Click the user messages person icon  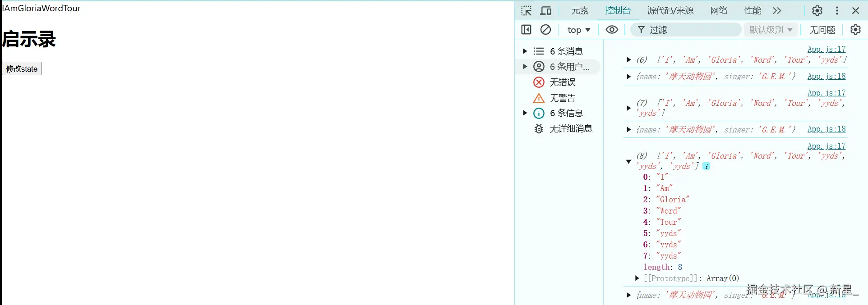click(539, 67)
